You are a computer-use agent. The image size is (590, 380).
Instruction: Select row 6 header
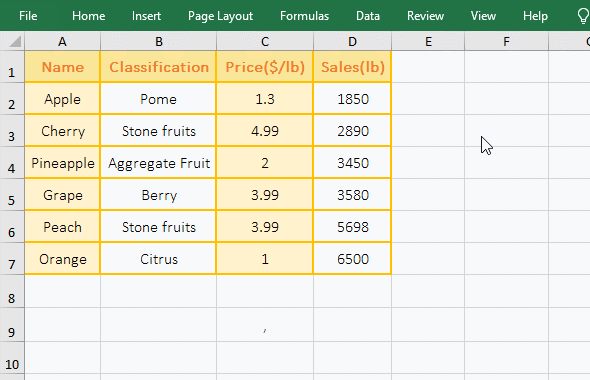tap(12, 226)
